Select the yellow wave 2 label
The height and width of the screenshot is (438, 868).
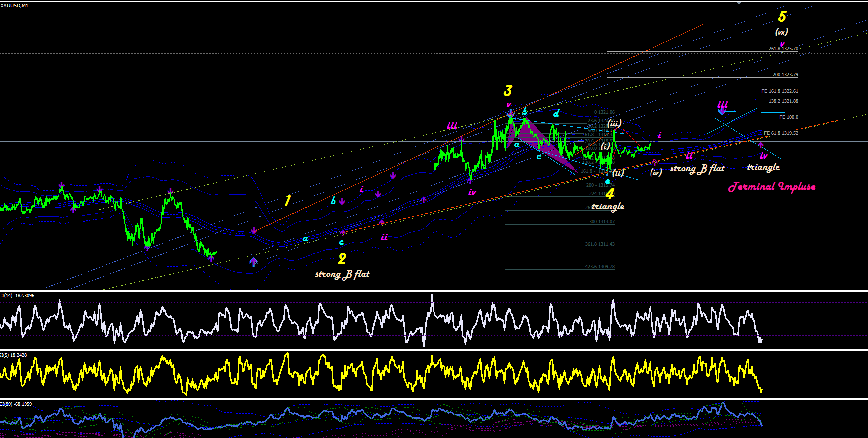[342, 259]
